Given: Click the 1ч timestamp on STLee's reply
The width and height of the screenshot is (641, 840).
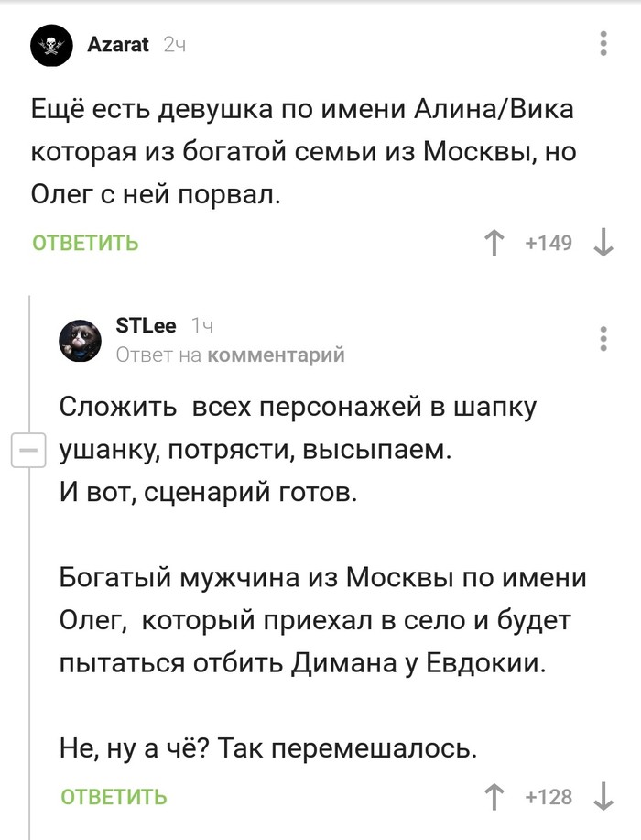Looking at the screenshot, I should (x=203, y=326).
